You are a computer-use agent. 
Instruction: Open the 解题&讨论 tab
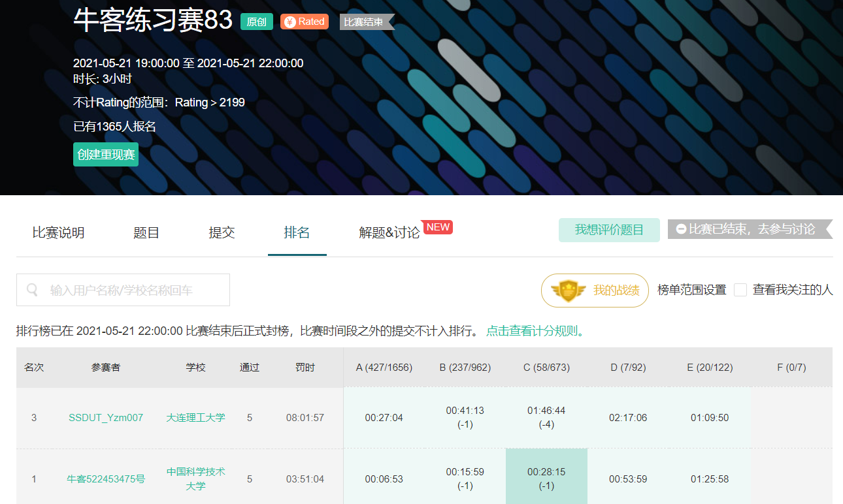[389, 232]
